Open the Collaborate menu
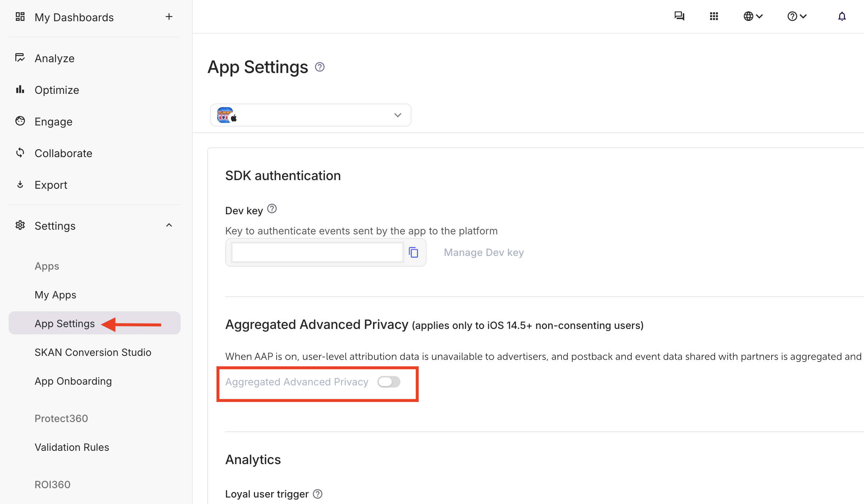The image size is (864, 504). click(63, 153)
